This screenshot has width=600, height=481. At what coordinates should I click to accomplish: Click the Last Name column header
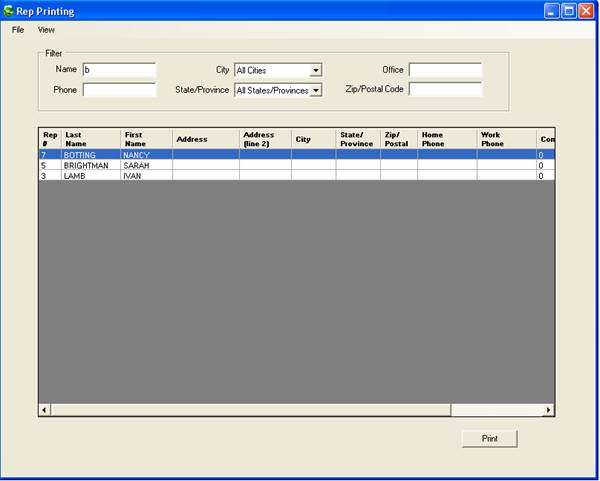(90, 138)
